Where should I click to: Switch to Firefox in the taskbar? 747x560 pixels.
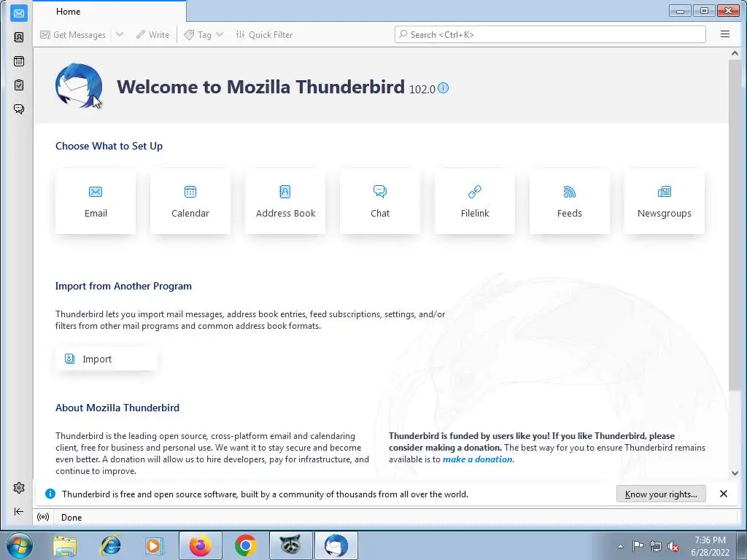201,545
